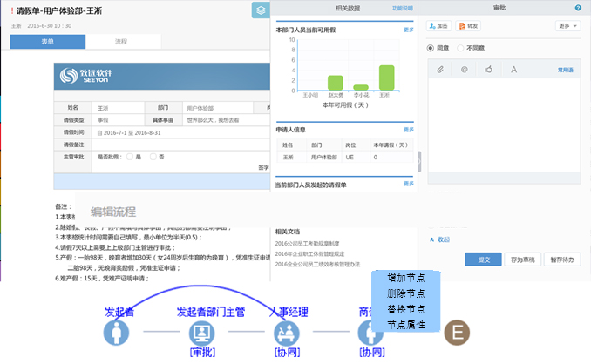Collapse the panel via 收起 link
The image size is (591, 364).
tap(439, 239)
